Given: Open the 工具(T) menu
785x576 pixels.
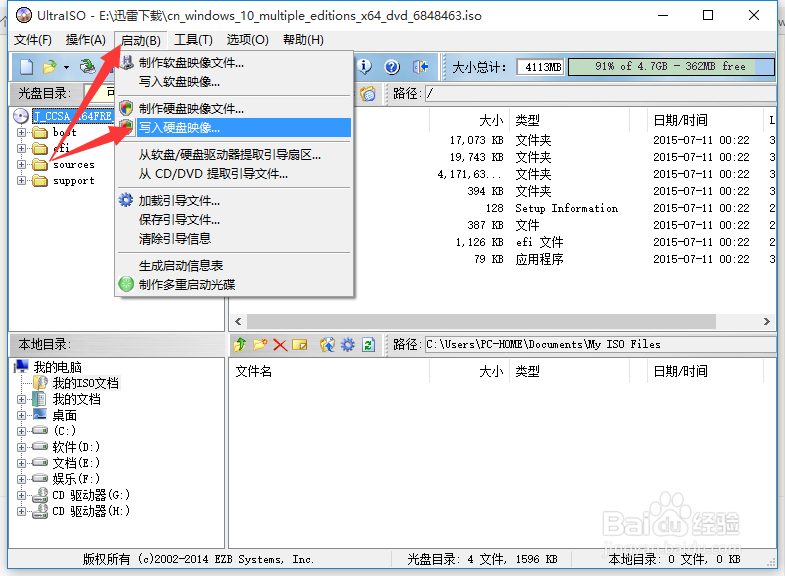Looking at the screenshot, I should coord(193,40).
